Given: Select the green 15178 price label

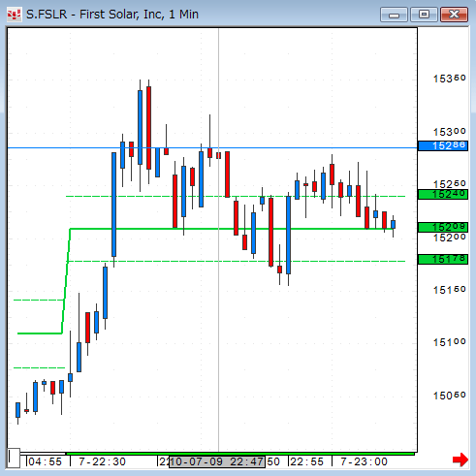Looking at the screenshot, I should [443, 259].
